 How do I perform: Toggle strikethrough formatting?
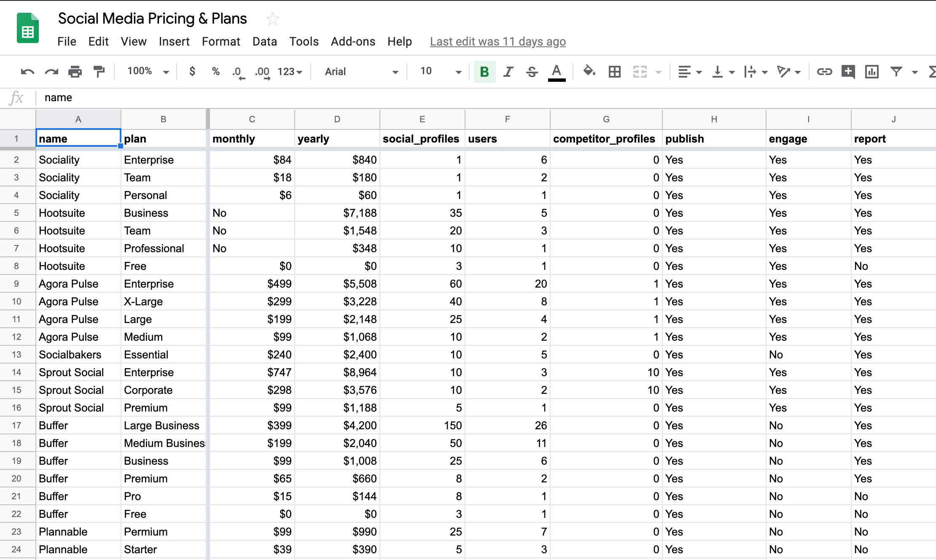point(532,72)
